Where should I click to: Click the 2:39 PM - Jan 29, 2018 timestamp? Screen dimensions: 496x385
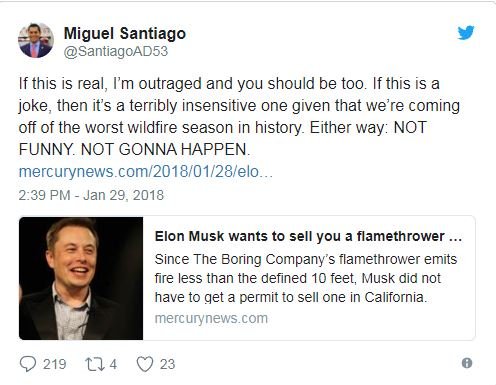91,195
